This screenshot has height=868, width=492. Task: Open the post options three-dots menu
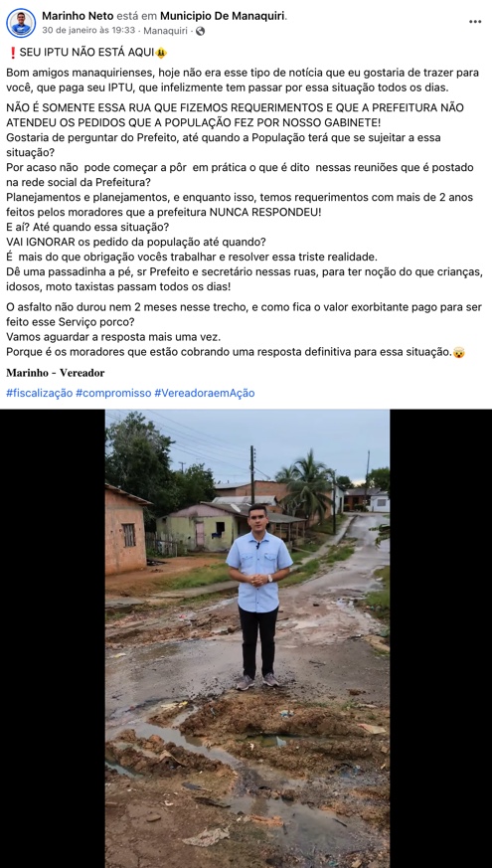(475, 22)
